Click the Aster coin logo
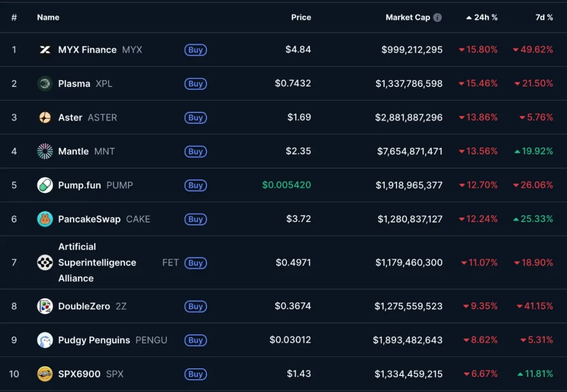 [46, 117]
